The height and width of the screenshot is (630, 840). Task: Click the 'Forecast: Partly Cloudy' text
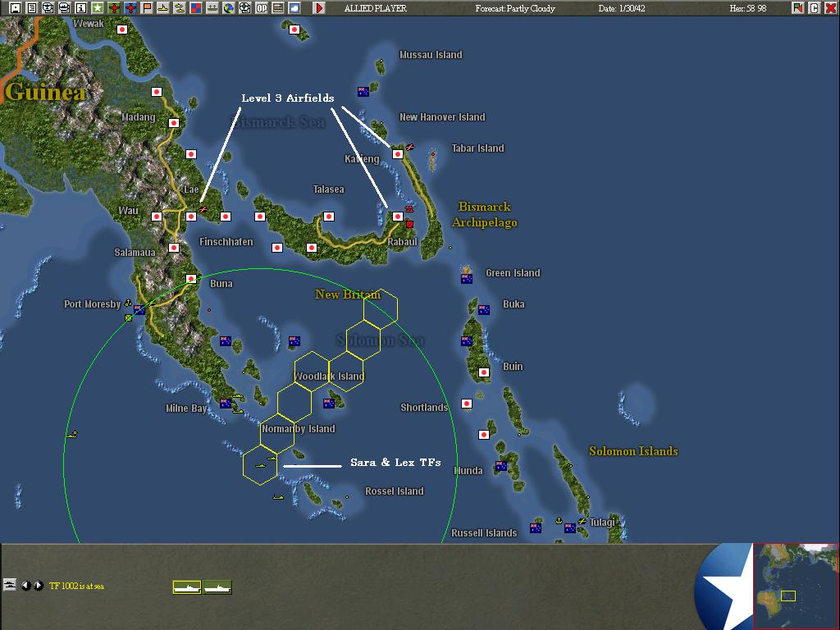[515, 8]
